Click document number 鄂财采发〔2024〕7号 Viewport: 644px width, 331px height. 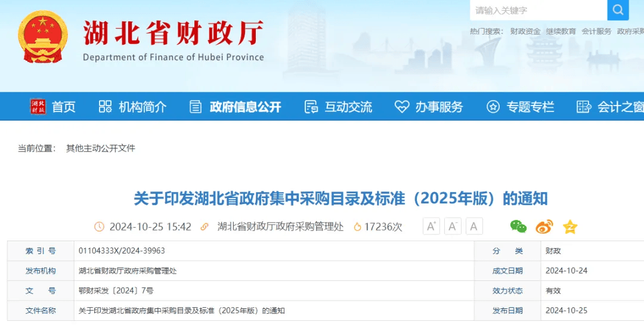tap(116, 291)
